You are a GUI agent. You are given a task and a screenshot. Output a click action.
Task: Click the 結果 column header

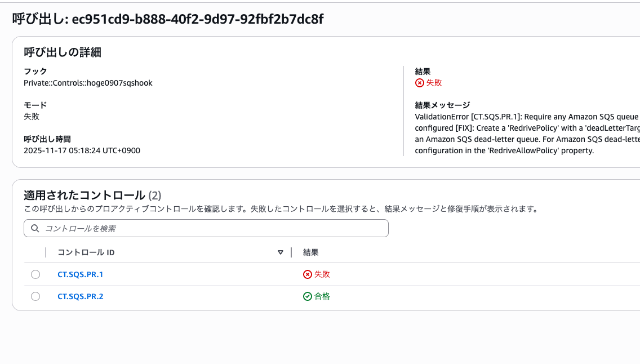point(310,252)
